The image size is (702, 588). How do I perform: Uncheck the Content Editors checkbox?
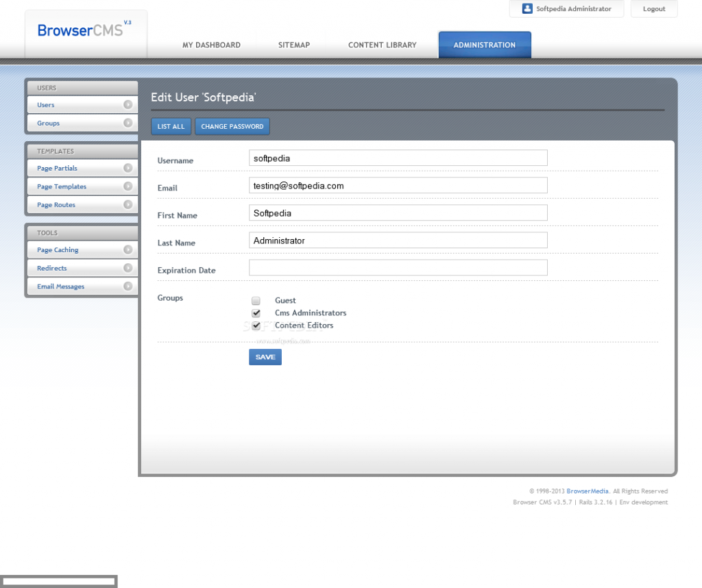pyautogui.click(x=256, y=326)
